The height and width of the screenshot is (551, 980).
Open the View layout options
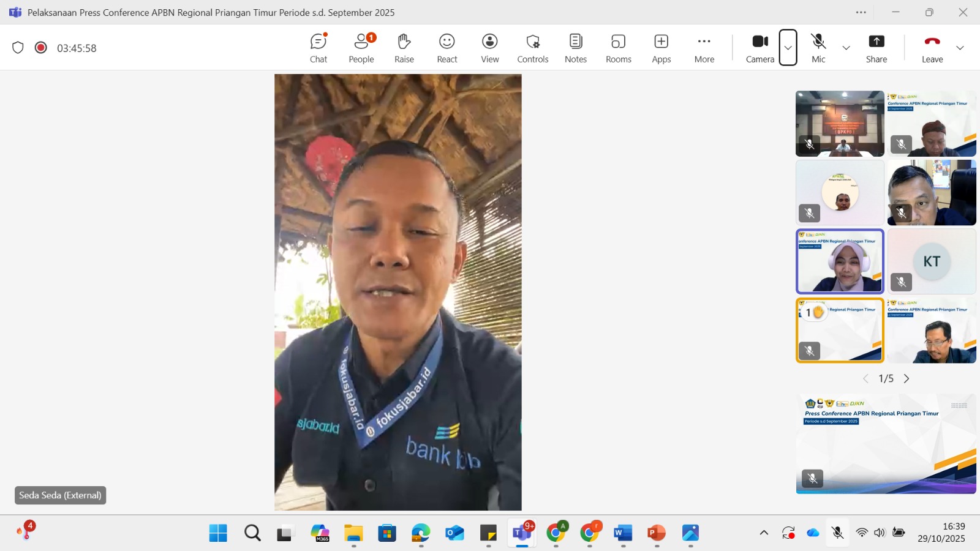[x=490, y=48]
